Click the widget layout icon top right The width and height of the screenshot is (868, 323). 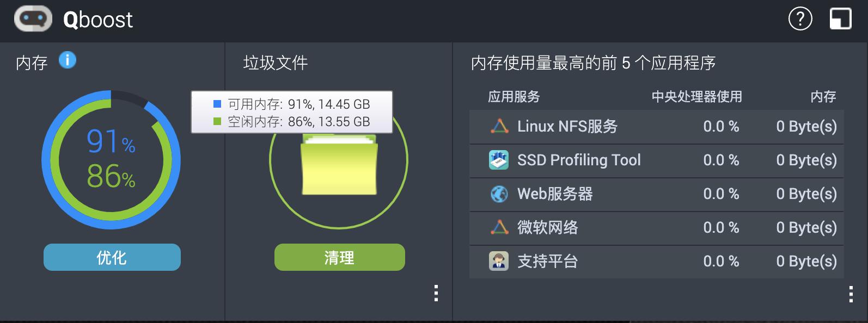(841, 18)
